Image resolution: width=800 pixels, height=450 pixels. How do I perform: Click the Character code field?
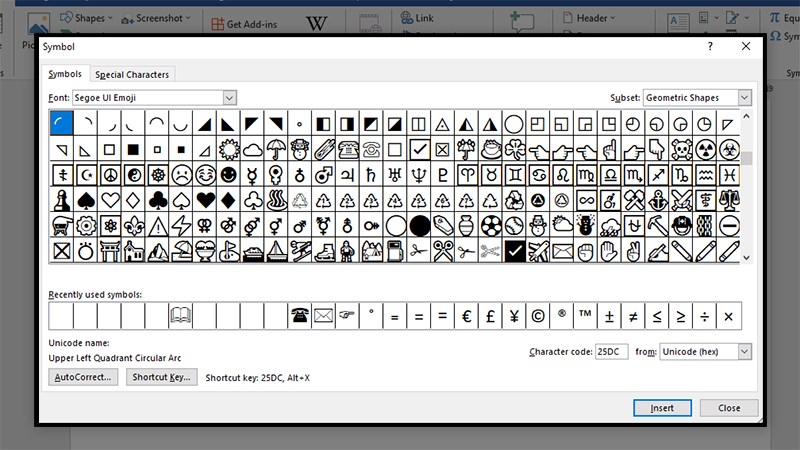[x=611, y=352]
